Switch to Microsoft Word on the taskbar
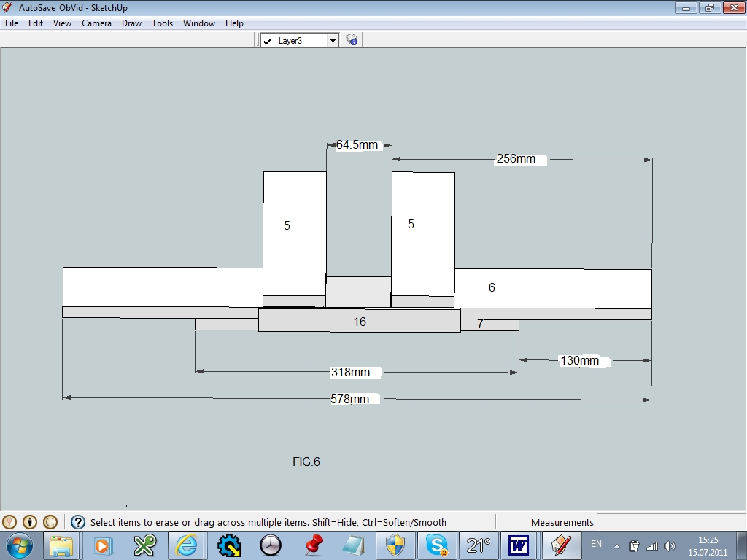Viewport: 747px width, 560px height. coord(519,545)
